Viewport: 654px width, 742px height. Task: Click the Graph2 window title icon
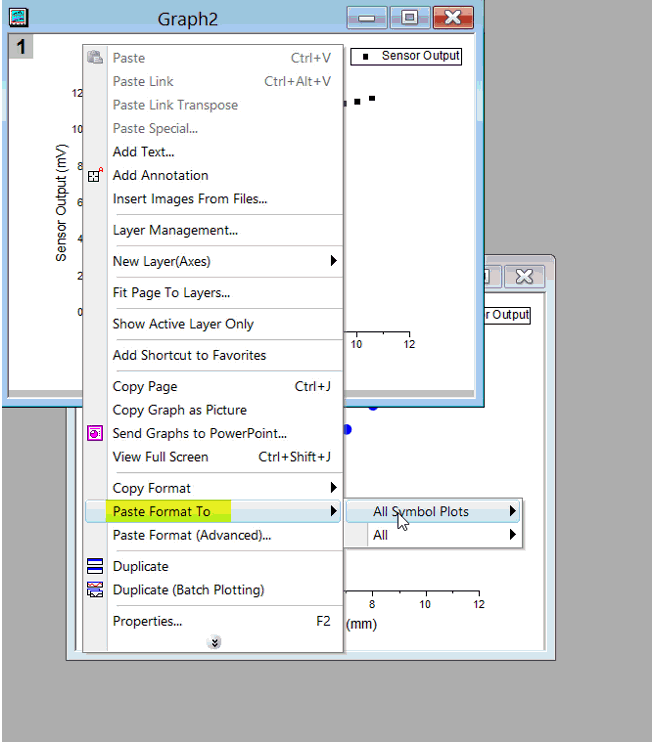pos(19,18)
